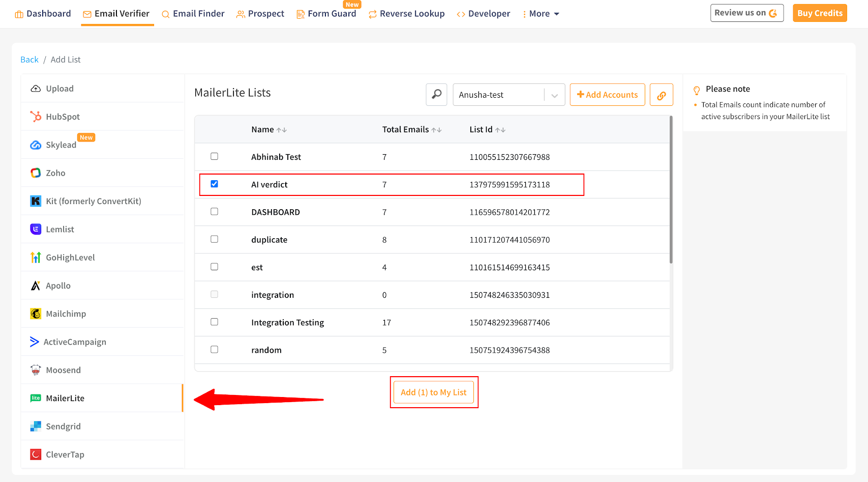The width and height of the screenshot is (868, 482).
Task: Select the Zoho integration icon
Action: coord(36,173)
